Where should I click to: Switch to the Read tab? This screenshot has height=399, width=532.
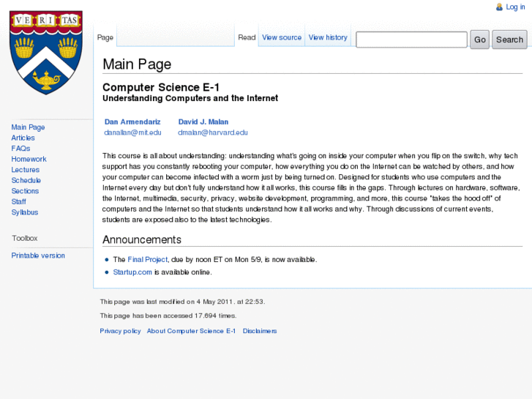pyautogui.click(x=247, y=37)
